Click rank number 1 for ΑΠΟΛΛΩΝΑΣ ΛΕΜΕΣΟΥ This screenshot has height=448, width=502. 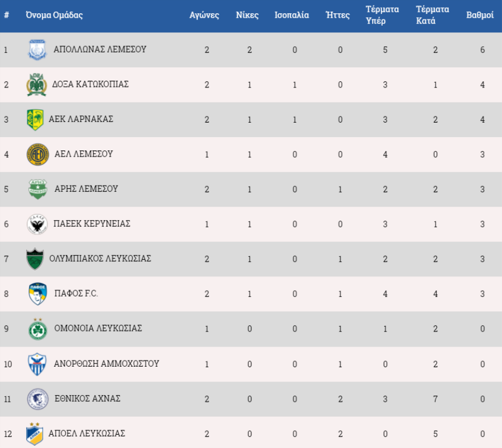[6, 50]
